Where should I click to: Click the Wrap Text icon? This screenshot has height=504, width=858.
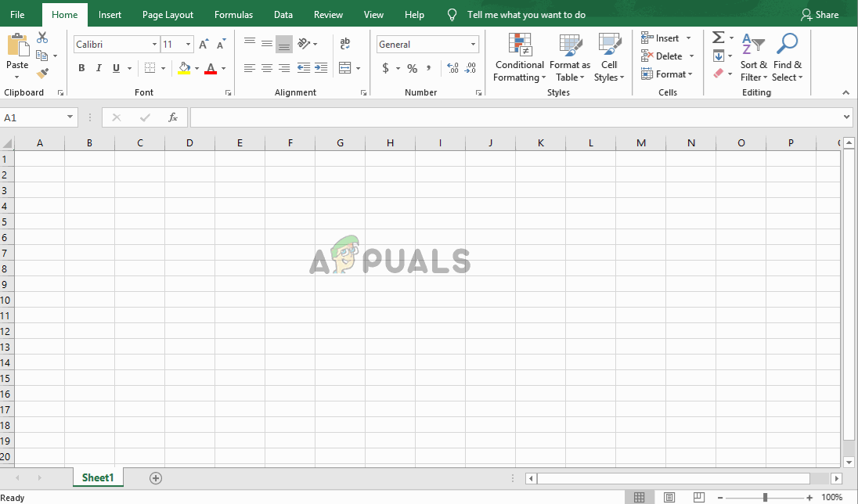[x=345, y=44]
